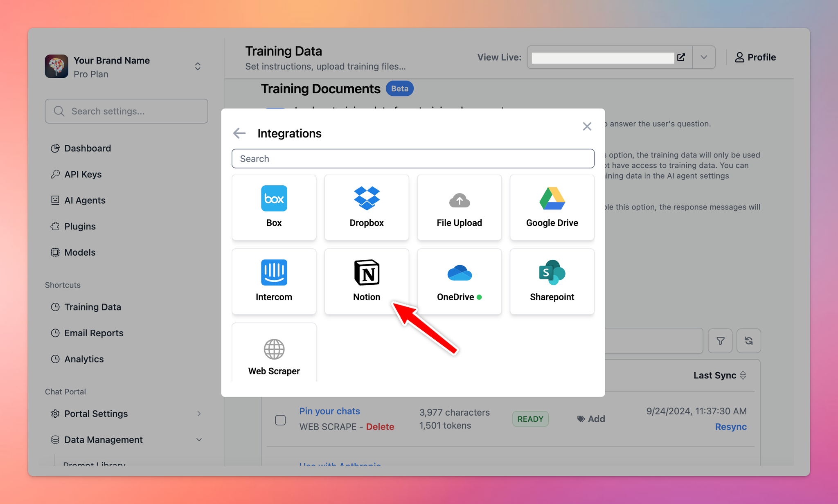This screenshot has height=504, width=838.
Task: Add a tag to Pin your chats
Action: 591,419
